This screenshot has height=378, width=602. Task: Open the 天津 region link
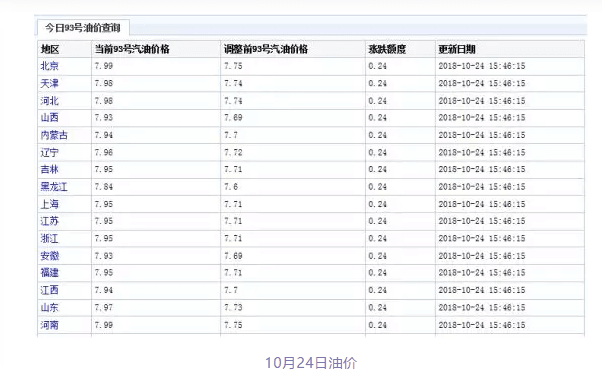point(50,83)
